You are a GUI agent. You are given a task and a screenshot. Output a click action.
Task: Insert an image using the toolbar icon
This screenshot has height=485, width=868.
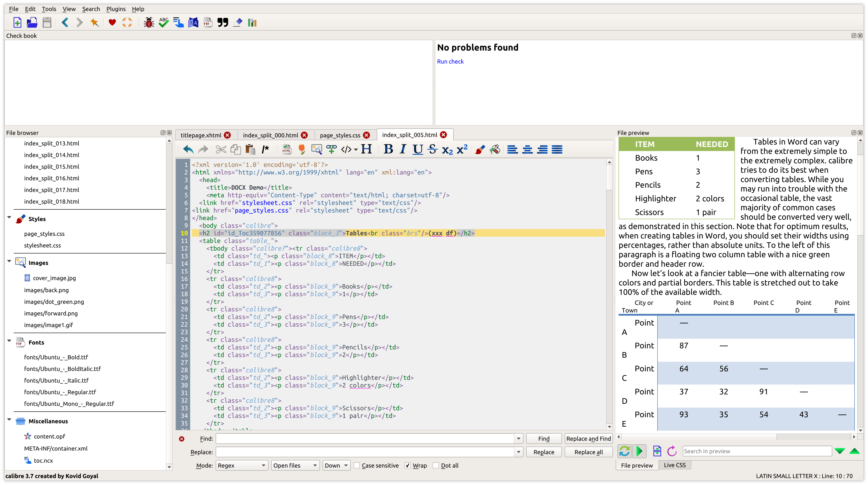(x=316, y=149)
